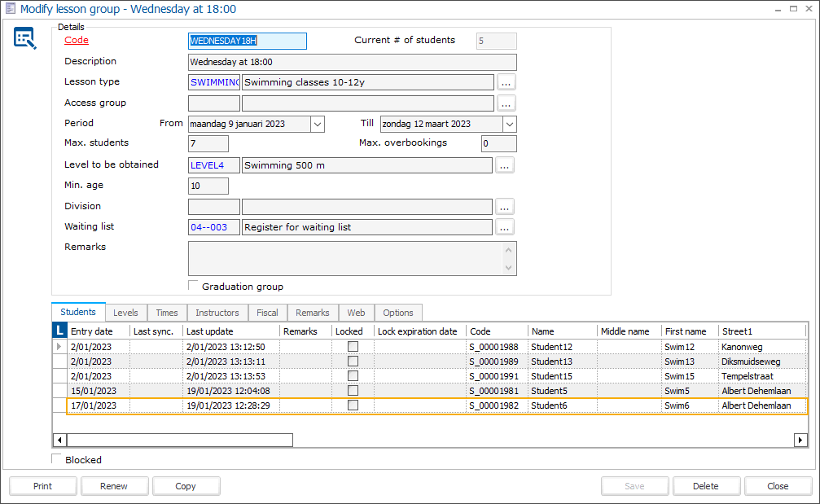Open the Till date dropdown
820x504 pixels.
pyautogui.click(x=509, y=123)
